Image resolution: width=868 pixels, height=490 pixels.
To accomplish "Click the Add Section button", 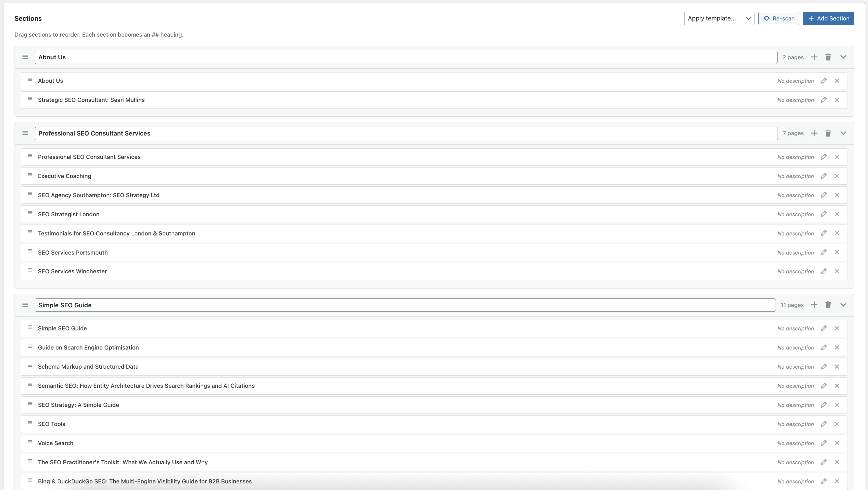I will pos(829,18).
